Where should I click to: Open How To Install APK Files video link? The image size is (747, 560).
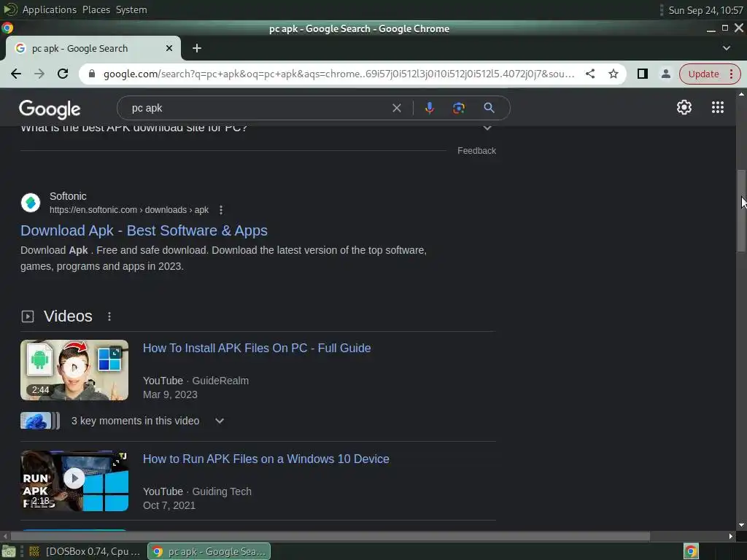pyautogui.click(x=257, y=348)
